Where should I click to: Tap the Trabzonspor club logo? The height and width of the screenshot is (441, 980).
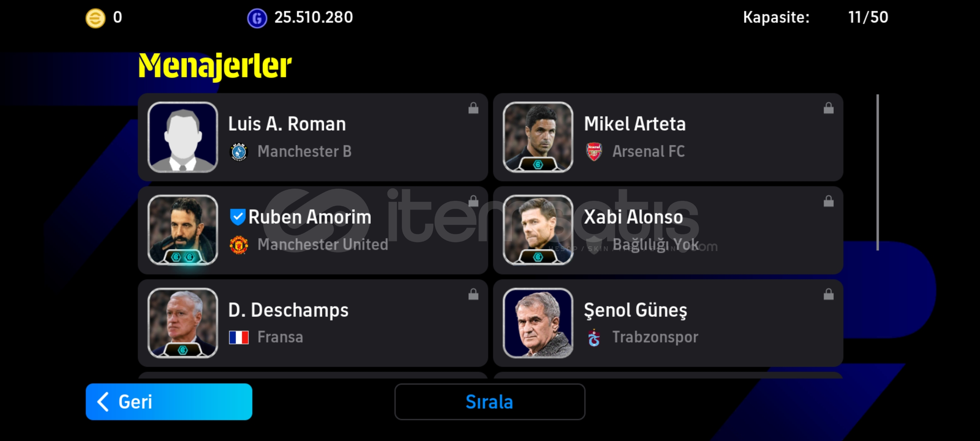click(x=594, y=338)
